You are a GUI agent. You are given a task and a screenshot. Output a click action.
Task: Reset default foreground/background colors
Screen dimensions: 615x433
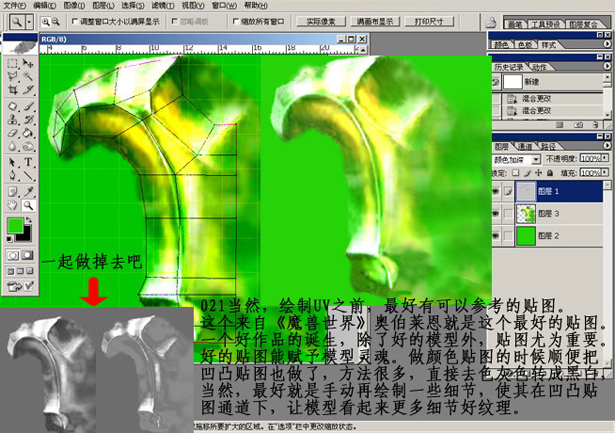coord(10,239)
